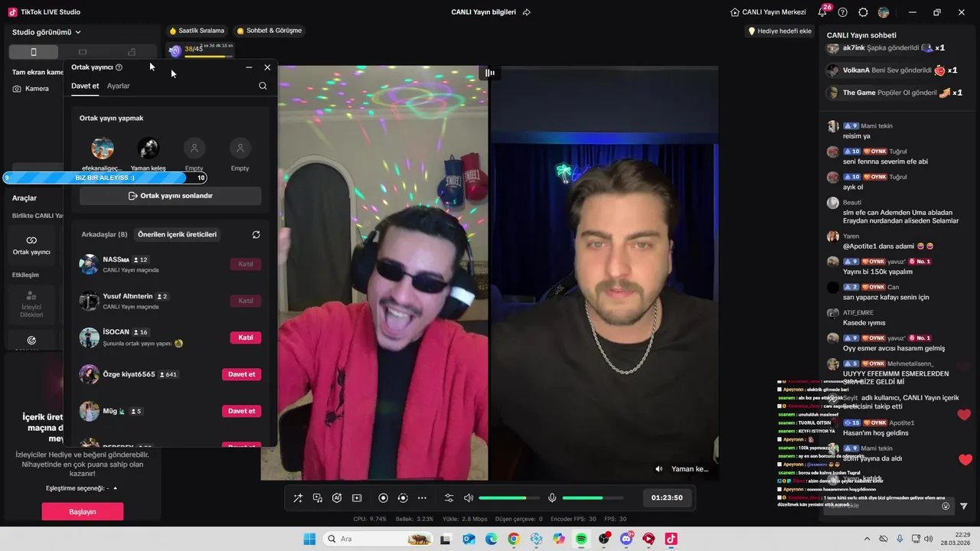Screen dimensions: 980x551
Task: Switch to the Davet et tab
Action: 85,86
